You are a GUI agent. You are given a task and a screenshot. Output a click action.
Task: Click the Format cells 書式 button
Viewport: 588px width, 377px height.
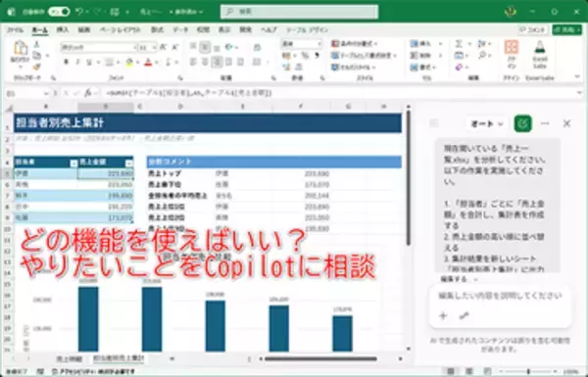pos(423,68)
